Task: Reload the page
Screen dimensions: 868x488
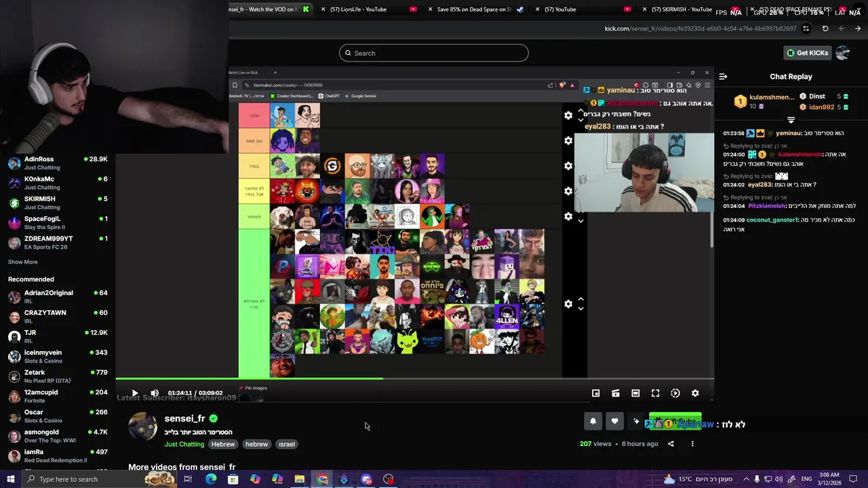Action: (825, 28)
